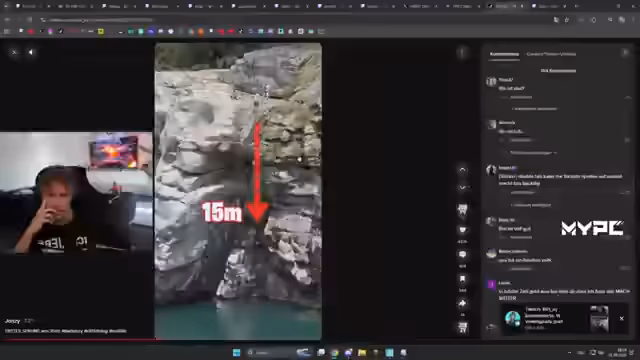This screenshot has width=640, height=360.
Task: Share the video using arrow icon
Action: pyautogui.click(x=462, y=303)
